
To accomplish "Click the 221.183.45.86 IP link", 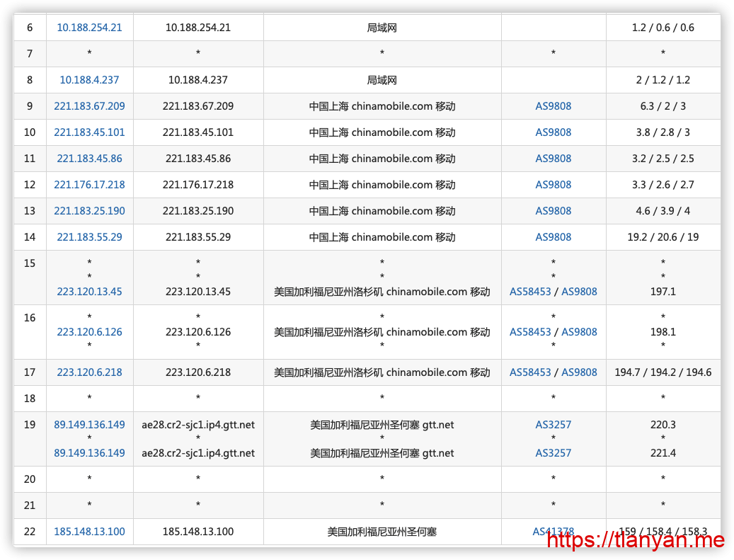I will point(89,159).
